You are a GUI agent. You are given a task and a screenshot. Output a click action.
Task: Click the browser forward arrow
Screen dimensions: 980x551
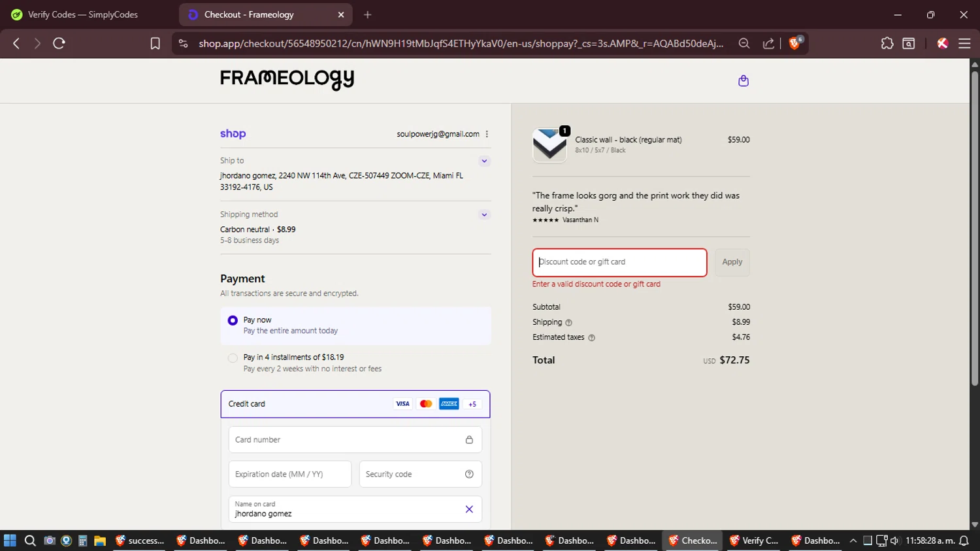(37, 43)
